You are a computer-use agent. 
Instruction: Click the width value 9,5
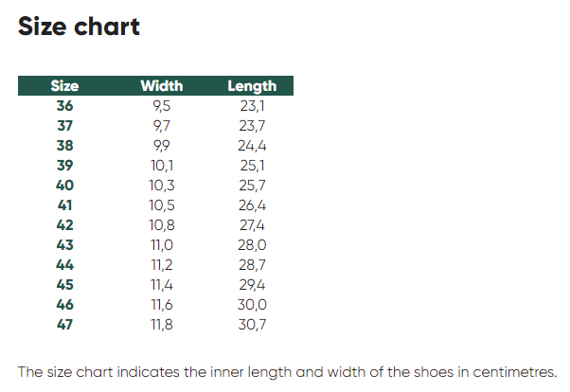click(x=162, y=106)
